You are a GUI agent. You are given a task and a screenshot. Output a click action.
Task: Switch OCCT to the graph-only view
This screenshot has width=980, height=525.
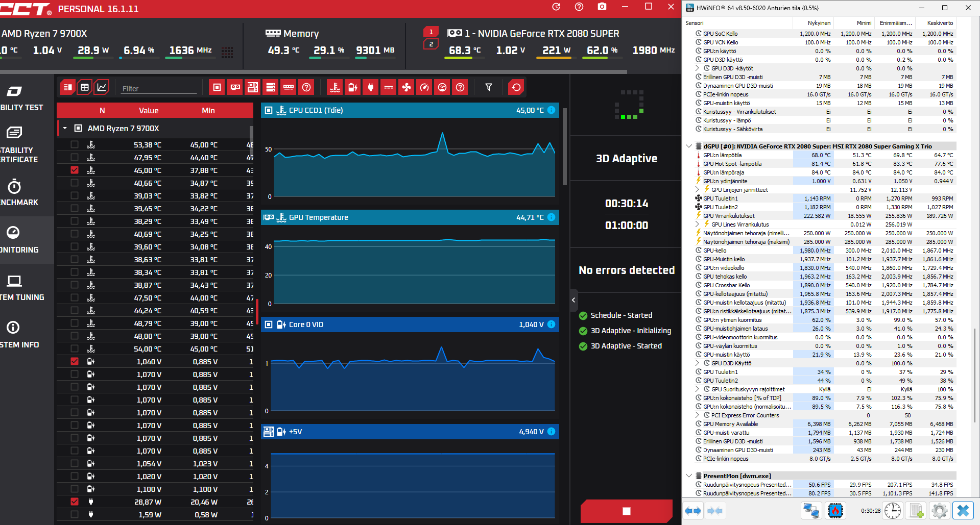102,87
